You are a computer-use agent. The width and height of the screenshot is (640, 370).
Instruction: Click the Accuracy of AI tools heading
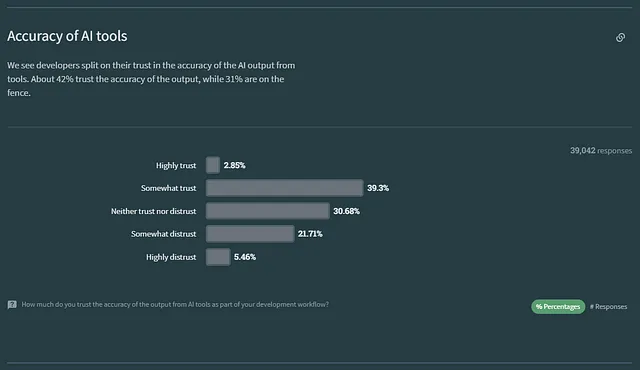[x=67, y=36]
